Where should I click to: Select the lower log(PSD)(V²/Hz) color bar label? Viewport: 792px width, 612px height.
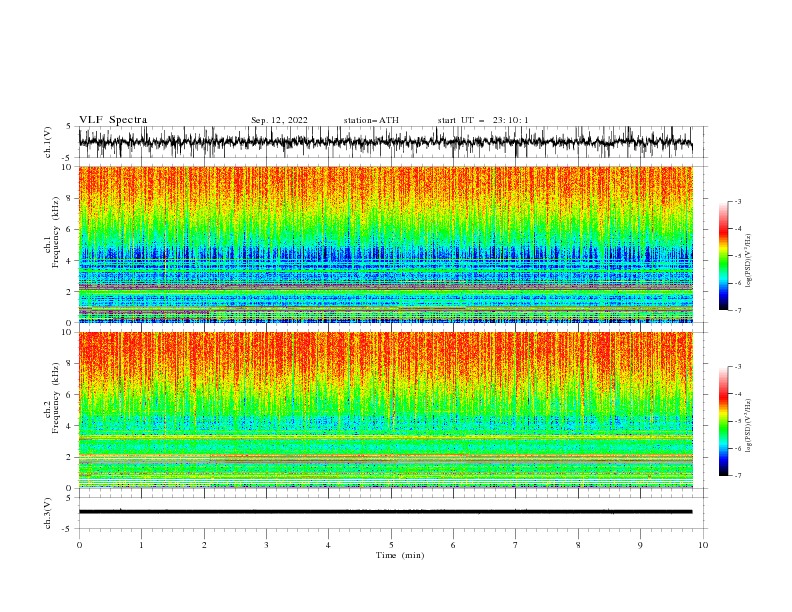pyautogui.click(x=749, y=425)
